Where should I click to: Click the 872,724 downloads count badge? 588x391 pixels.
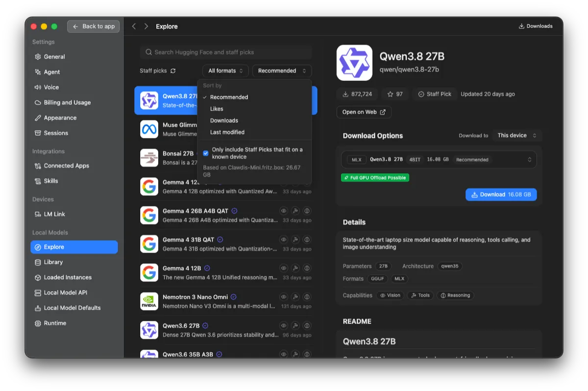(x=357, y=94)
